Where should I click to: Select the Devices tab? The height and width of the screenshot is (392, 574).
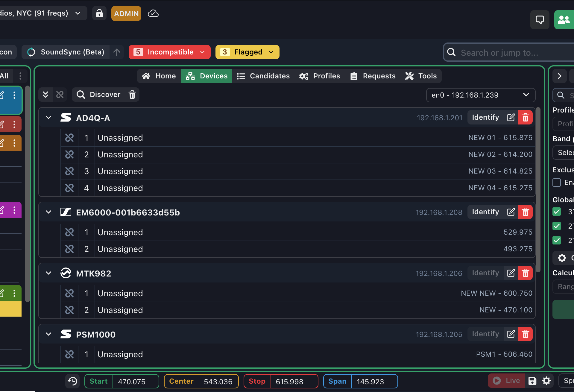click(206, 76)
